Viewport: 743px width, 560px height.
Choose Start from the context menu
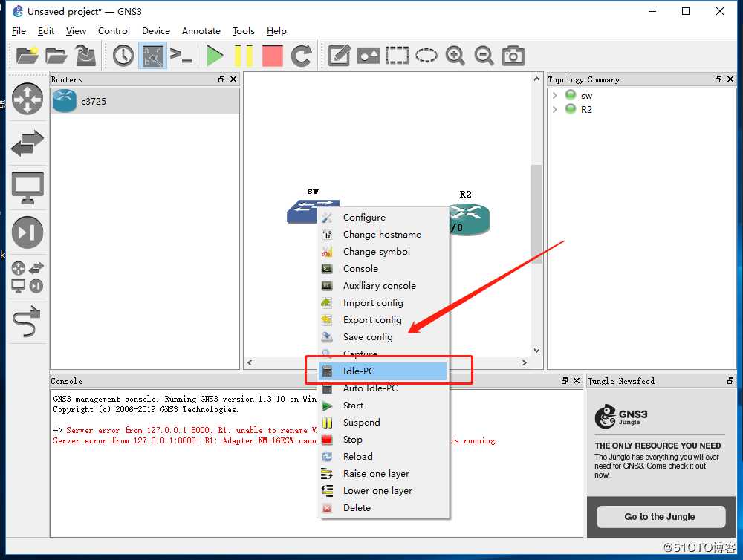click(383, 405)
